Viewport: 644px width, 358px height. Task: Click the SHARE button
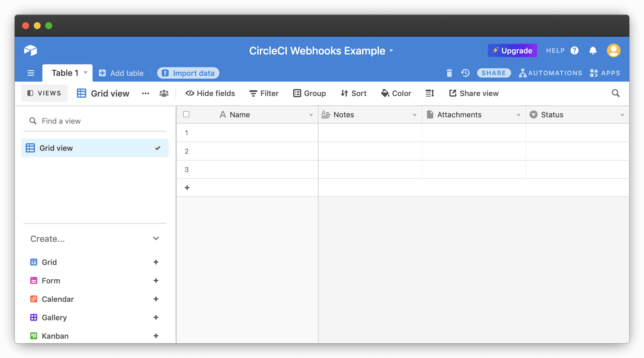494,73
